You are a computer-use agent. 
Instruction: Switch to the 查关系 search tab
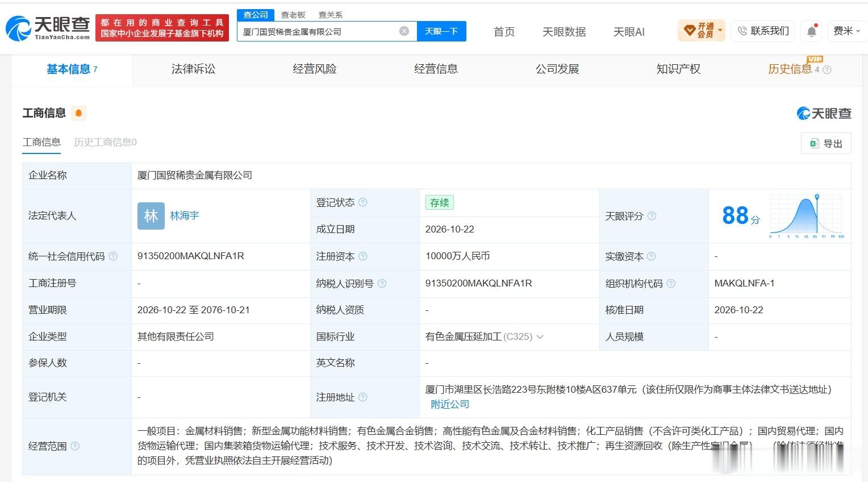[x=331, y=15]
